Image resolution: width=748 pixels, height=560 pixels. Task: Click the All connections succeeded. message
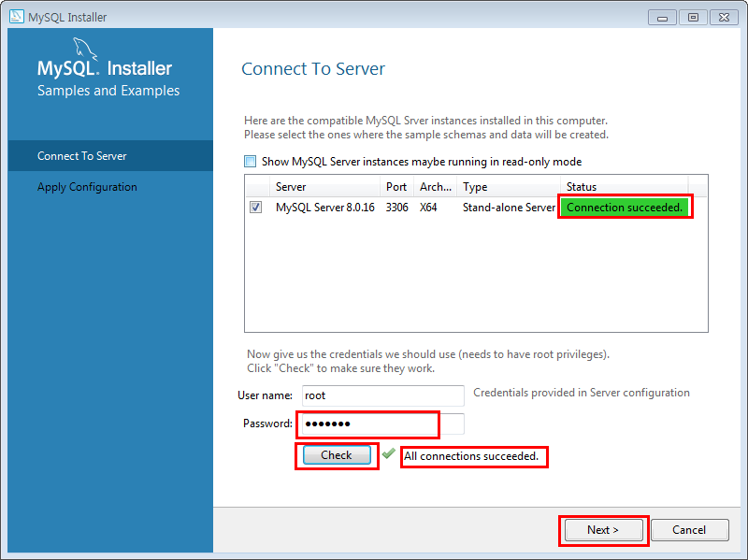pos(471,456)
